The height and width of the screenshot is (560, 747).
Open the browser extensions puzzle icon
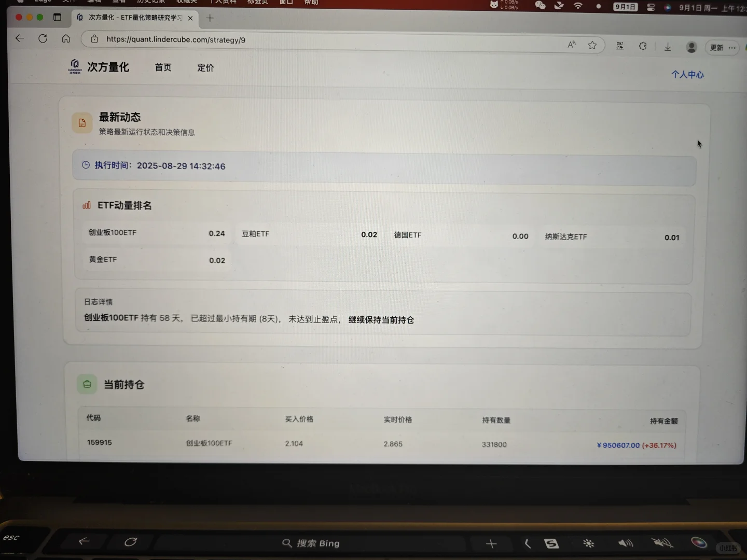pos(643,46)
